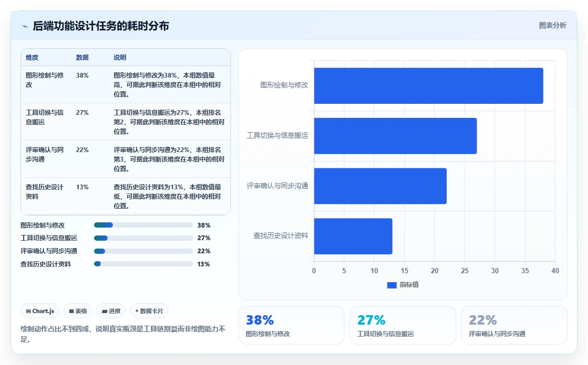This screenshot has height=365, width=588.
Task: Click the title 后端功能设计任务的耗时分布
Action: 101,26
